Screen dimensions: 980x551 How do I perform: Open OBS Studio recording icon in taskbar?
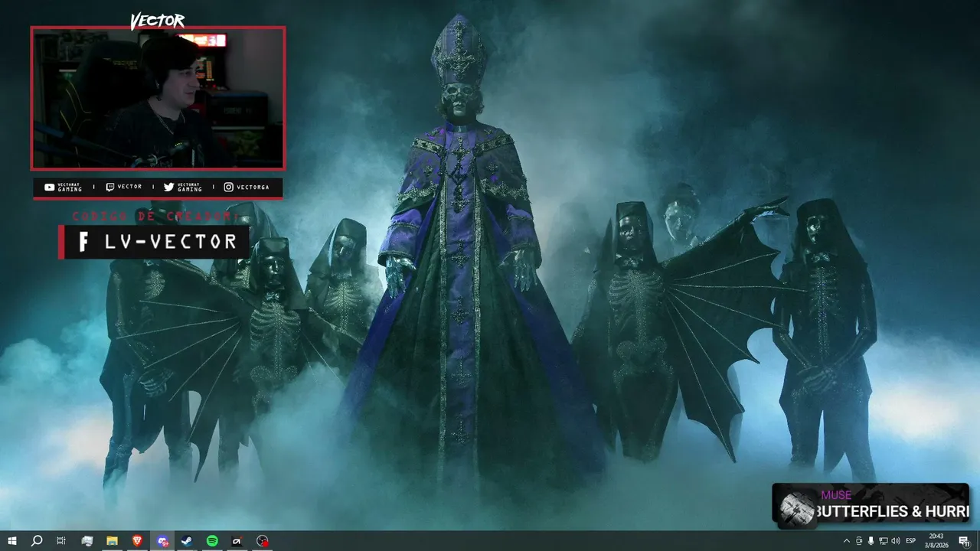pos(263,541)
